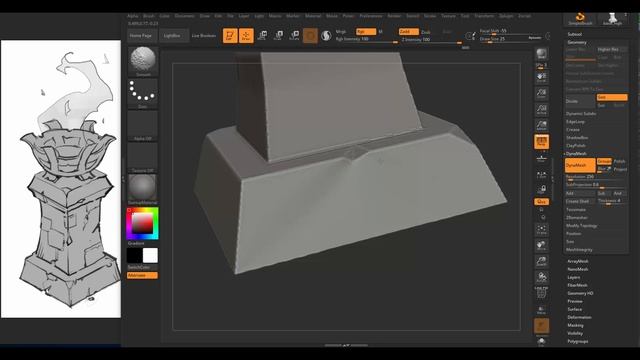Click the Scroll document icon on right shelf
640x360 pixels.
pyautogui.click(x=542, y=77)
